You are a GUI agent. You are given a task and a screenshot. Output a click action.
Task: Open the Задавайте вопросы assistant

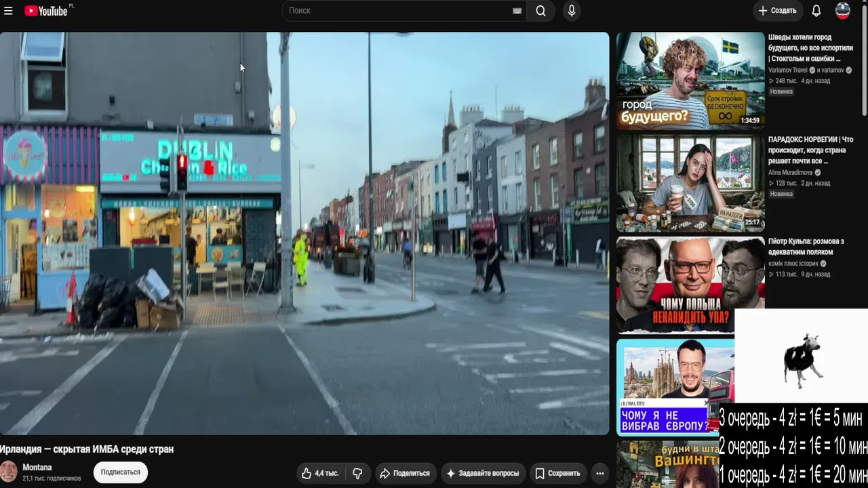(x=483, y=473)
